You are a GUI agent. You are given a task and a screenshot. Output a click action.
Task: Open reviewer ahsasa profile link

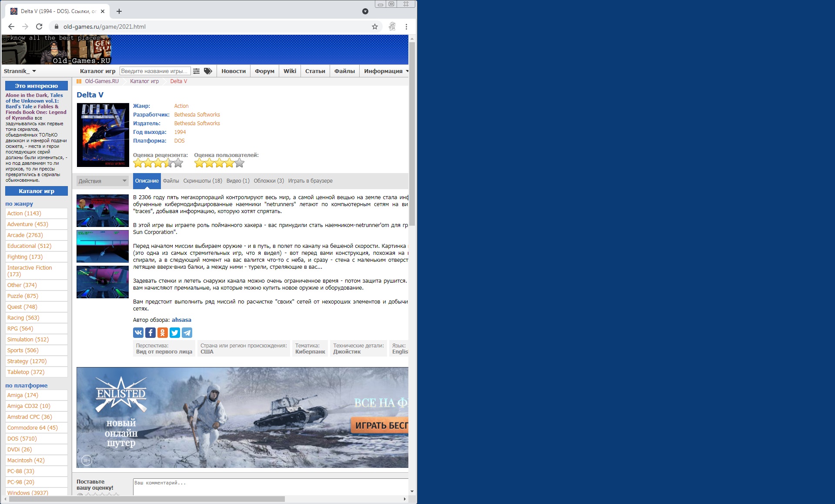pos(181,320)
